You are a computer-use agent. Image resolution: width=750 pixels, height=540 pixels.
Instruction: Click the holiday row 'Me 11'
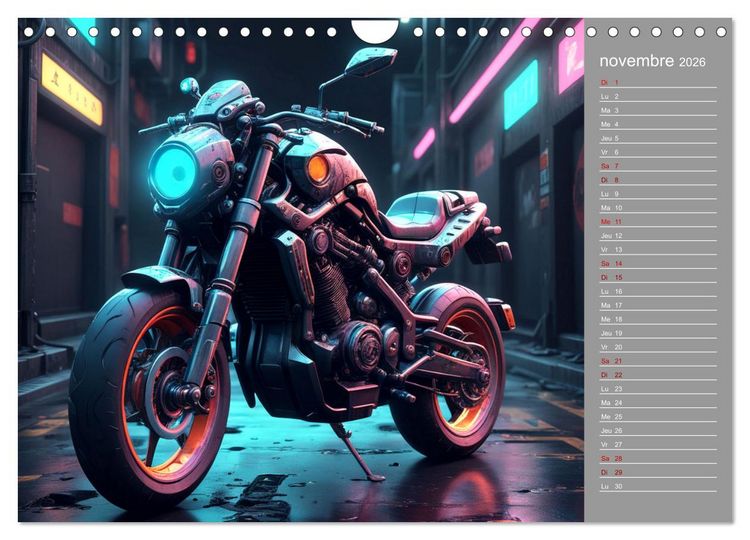[x=658, y=221]
